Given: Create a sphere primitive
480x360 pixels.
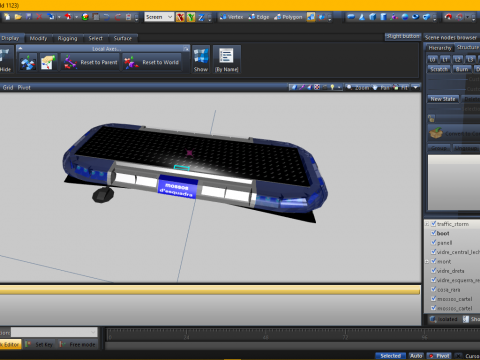Looking at the screenshot, I should (405, 17).
